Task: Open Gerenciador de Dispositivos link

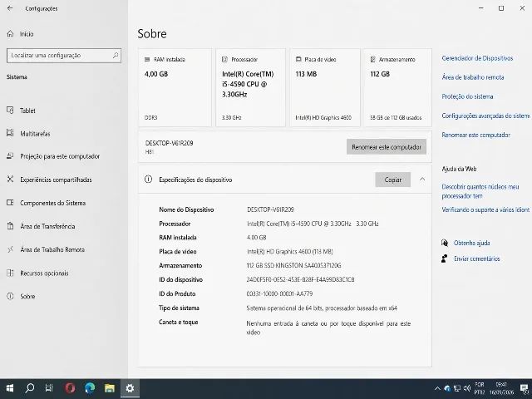Action: pyautogui.click(x=477, y=58)
